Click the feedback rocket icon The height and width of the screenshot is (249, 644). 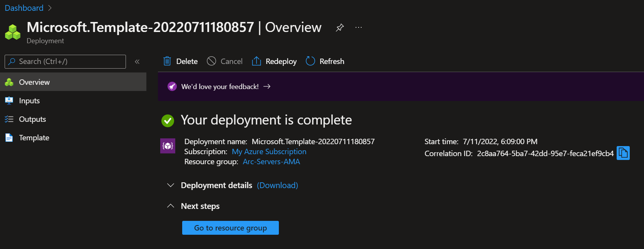pyautogui.click(x=172, y=86)
